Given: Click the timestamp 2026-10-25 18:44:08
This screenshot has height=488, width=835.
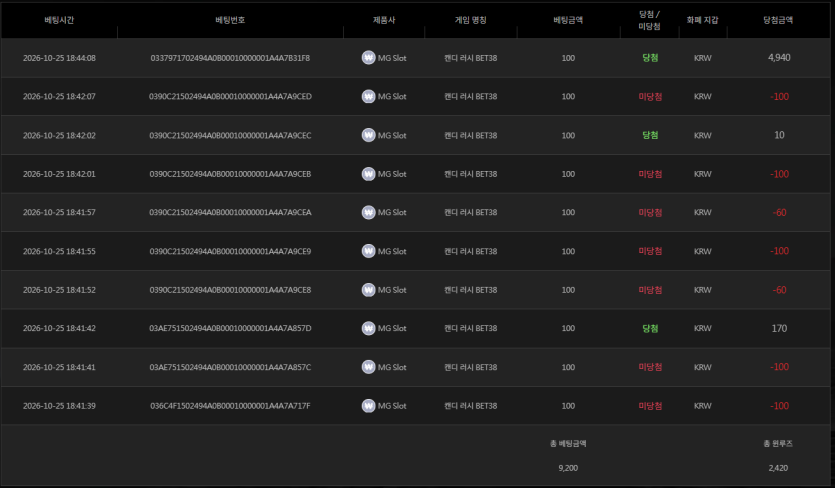Looking at the screenshot, I should coord(59,58).
